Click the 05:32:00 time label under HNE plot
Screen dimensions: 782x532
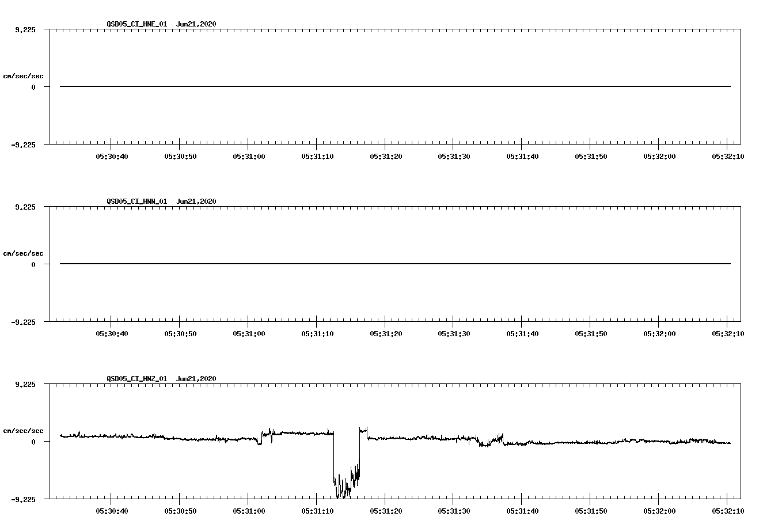[x=659, y=157]
